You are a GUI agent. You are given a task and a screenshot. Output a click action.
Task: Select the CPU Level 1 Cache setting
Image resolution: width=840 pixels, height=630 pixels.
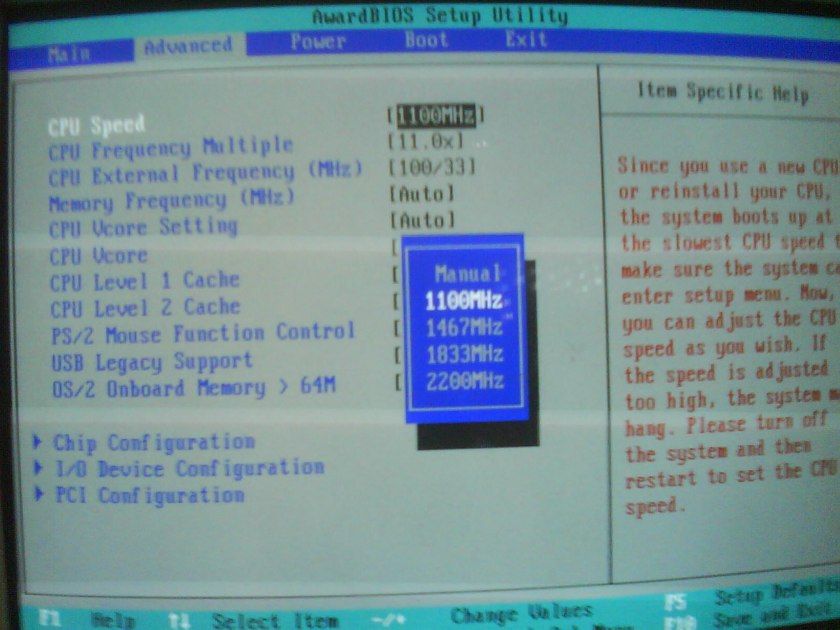pyautogui.click(x=145, y=281)
